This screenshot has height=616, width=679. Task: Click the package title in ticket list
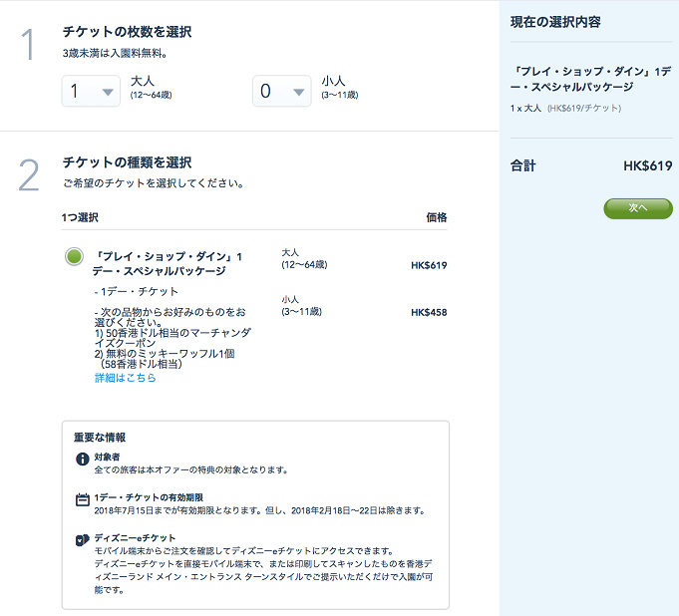point(168,263)
